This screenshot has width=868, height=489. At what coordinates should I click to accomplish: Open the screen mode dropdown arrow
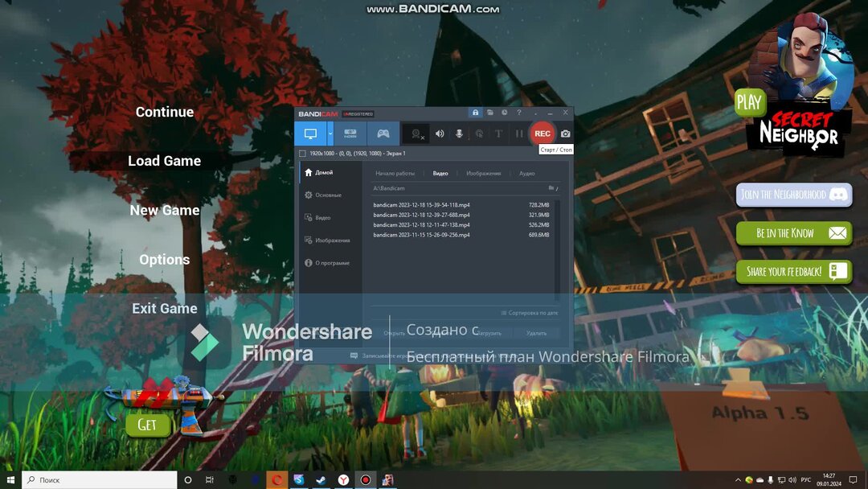pyautogui.click(x=330, y=134)
